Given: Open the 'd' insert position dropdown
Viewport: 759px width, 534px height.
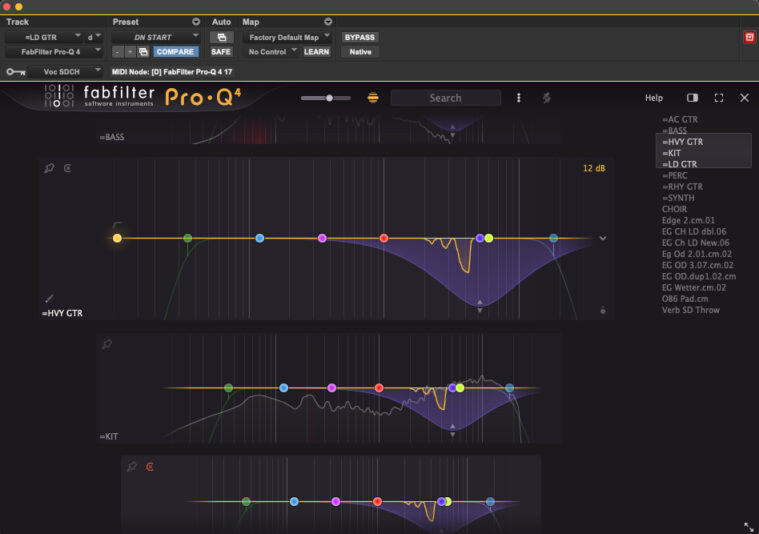Looking at the screenshot, I should (93, 37).
